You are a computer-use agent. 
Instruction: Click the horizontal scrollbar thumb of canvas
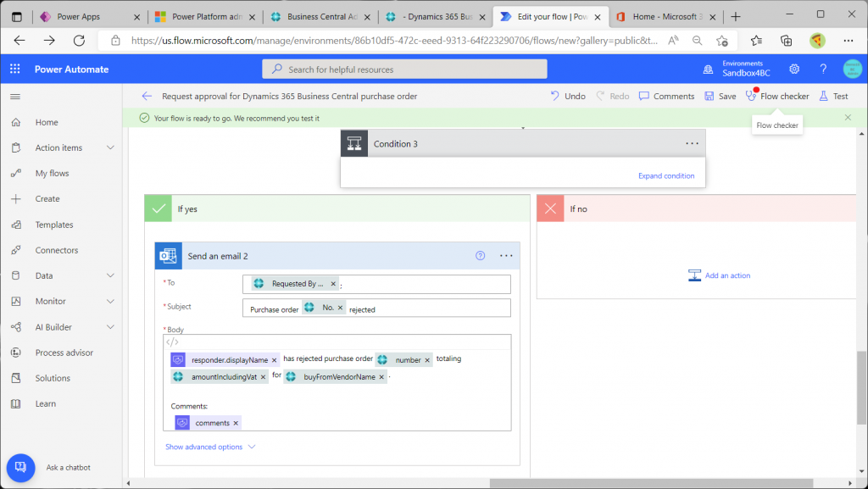651,483
